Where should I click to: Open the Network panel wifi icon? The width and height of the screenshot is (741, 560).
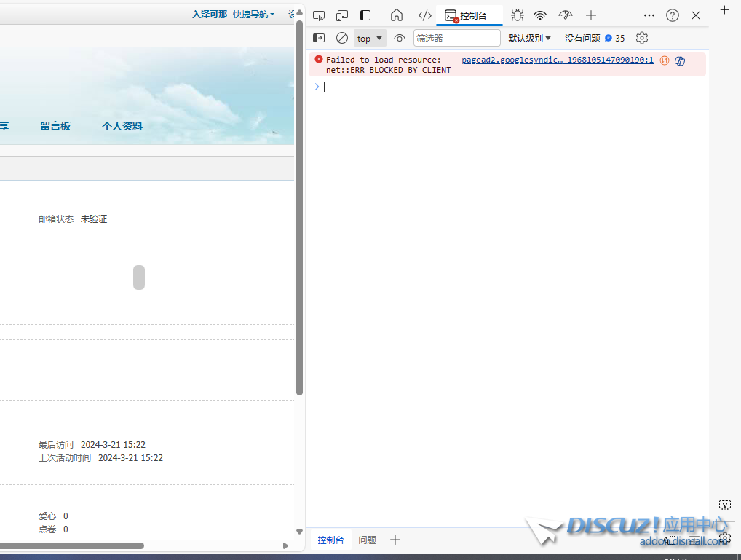[540, 15]
